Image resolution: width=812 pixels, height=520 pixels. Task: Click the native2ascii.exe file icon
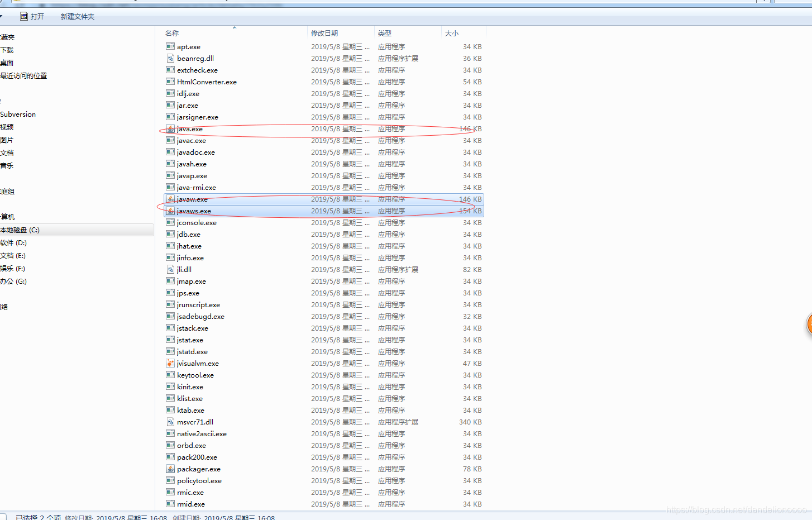pyautogui.click(x=170, y=433)
